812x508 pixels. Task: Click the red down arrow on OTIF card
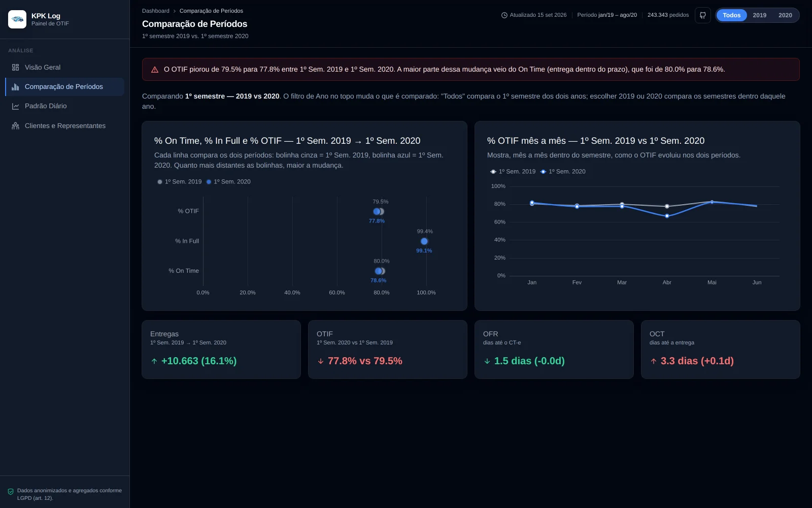coord(321,361)
